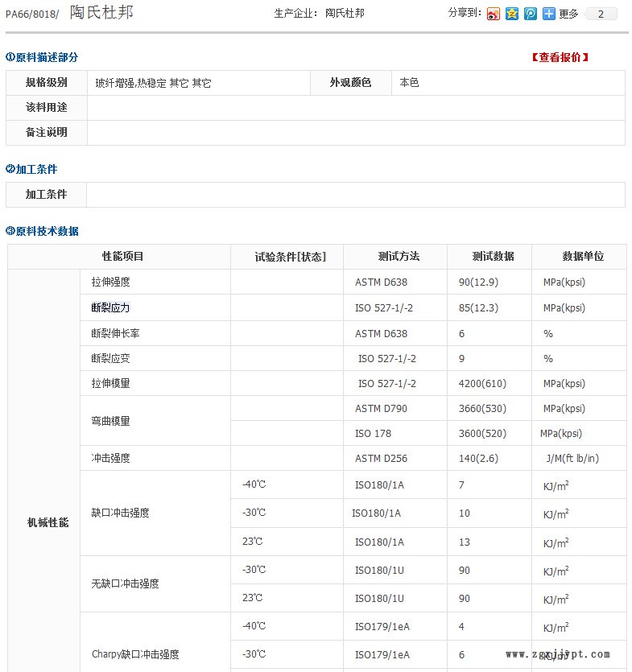Share the page to QZone star icon

pos(512,14)
